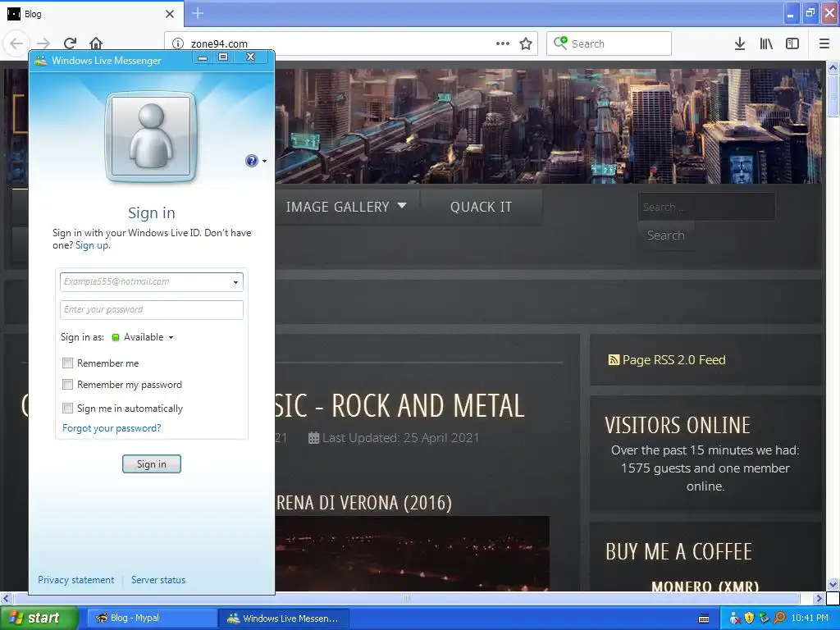Click the website Search text field
The image size is (840, 630).
tap(706, 207)
